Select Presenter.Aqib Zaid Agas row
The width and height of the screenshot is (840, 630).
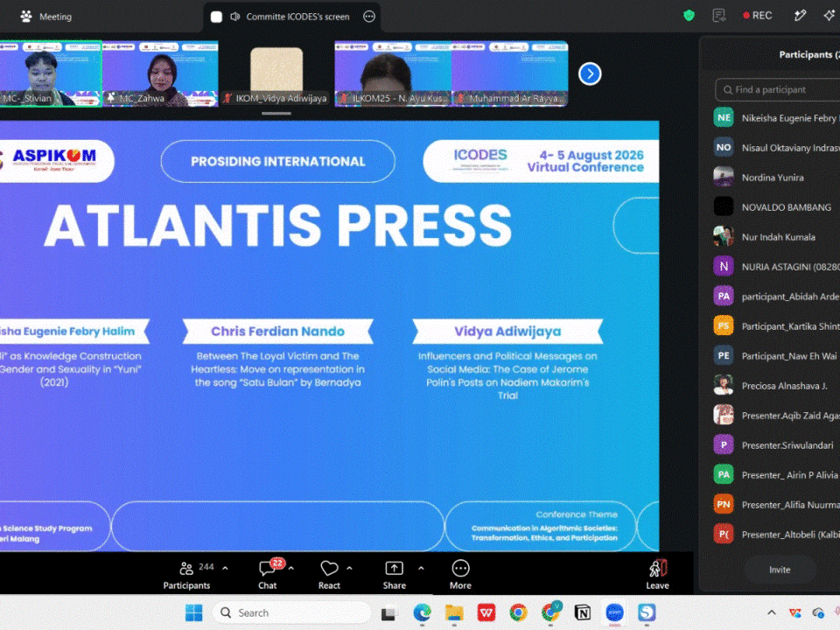775,415
